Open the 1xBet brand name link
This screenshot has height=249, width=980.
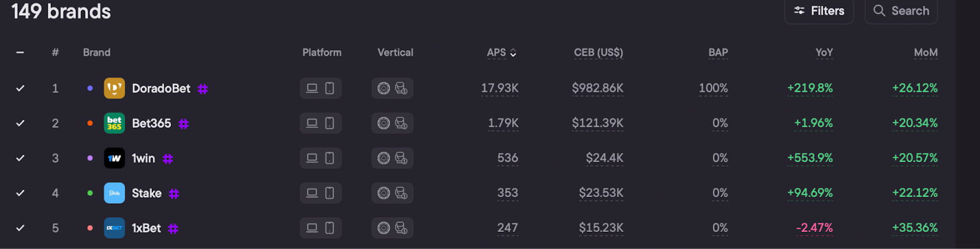click(x=146, y=228)
